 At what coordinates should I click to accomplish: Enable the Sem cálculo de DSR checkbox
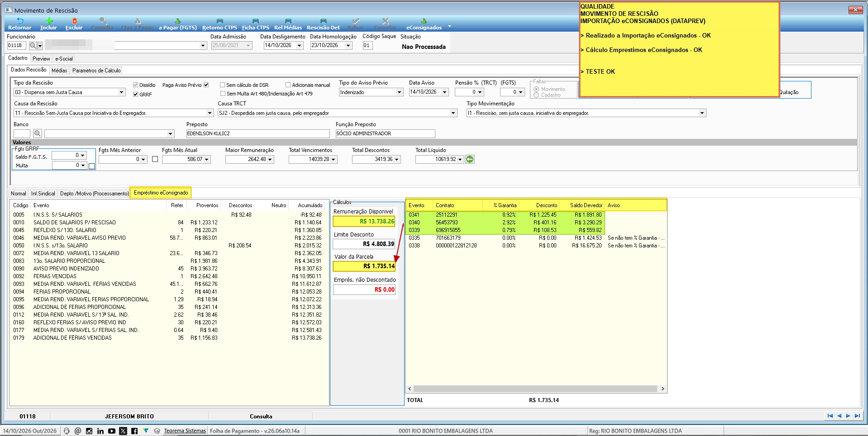click(223, 85)
